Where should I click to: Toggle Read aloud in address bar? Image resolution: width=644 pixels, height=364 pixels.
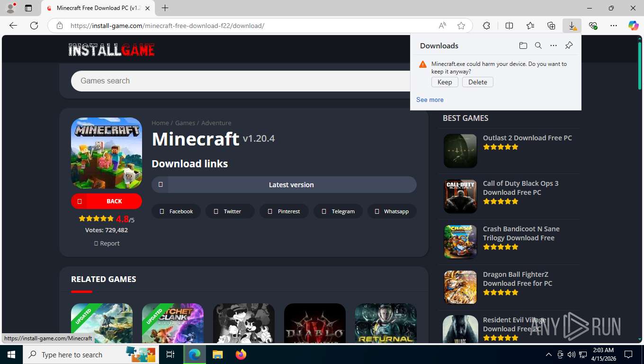click(442, 26)
